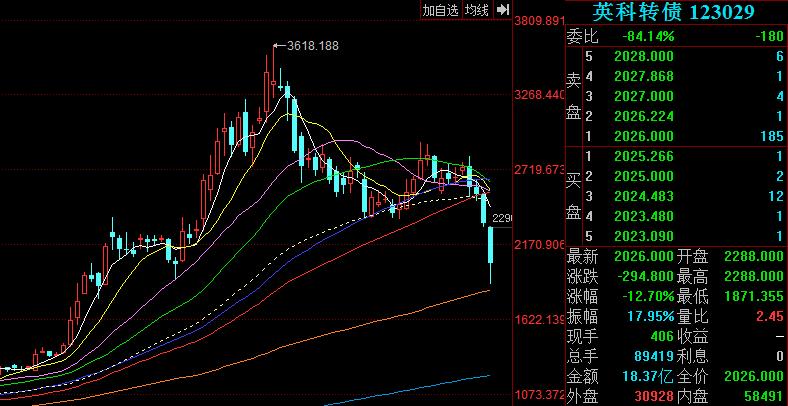This screenshot has width=788, height=406.
Task: Toggle the 均线 moving average lines
Action: click(476, 10)
